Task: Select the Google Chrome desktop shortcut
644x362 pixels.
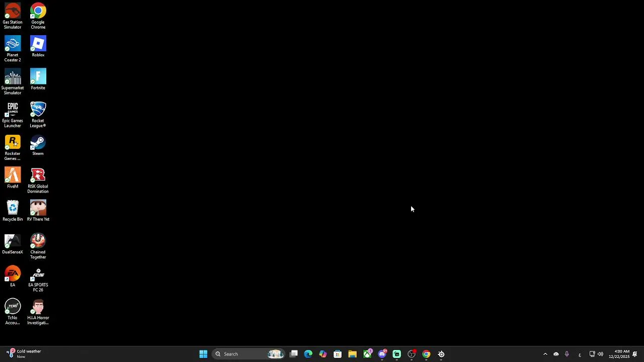Action: point(38,17)
